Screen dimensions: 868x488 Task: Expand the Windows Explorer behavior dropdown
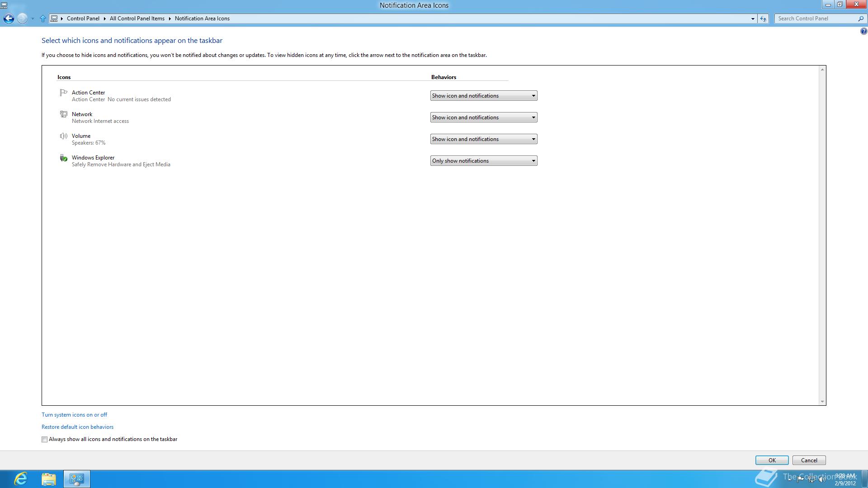click(x=483, y=161)
